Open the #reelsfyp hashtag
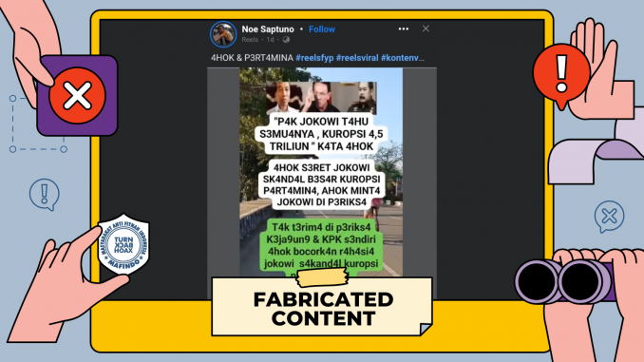The width and height of the screenshot is (644, 362). tap(314, 58)
